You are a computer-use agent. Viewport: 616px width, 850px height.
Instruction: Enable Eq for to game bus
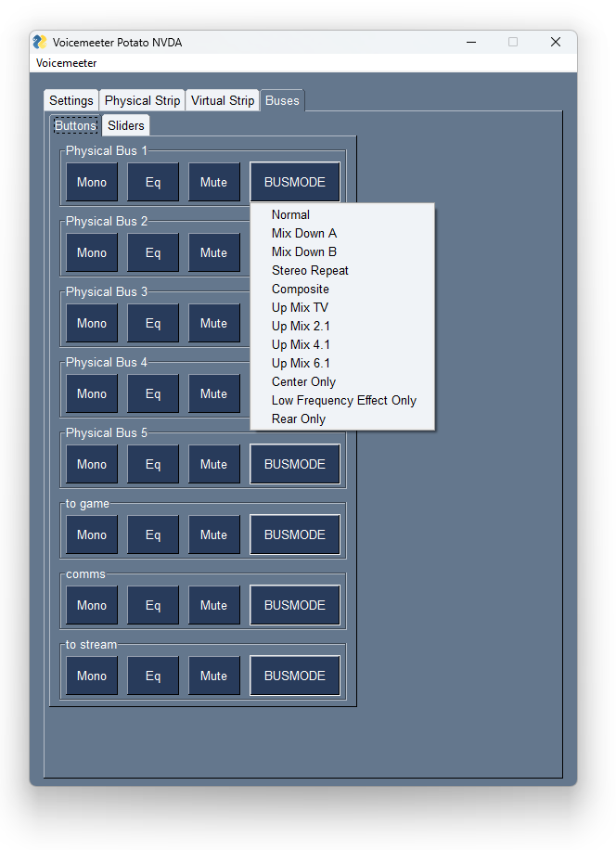(153, 534)
